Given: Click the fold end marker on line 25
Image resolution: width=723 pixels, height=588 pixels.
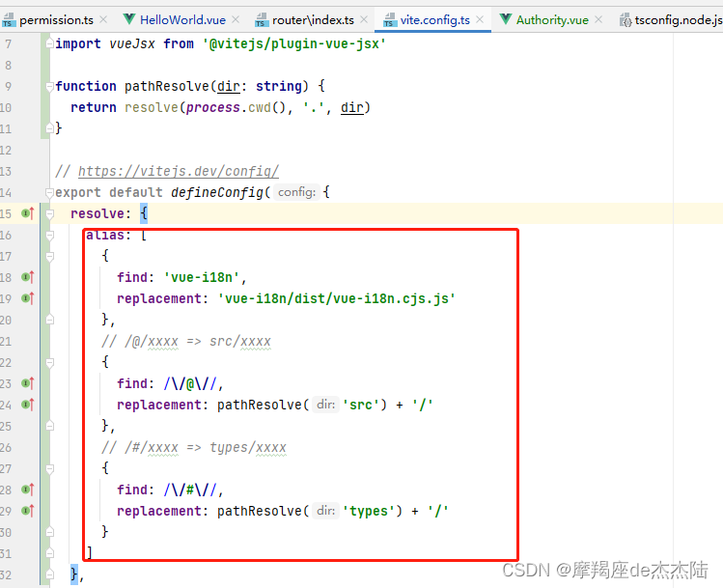Looking at the screenshot, I should pyautogui.click(x=50, y=425).
